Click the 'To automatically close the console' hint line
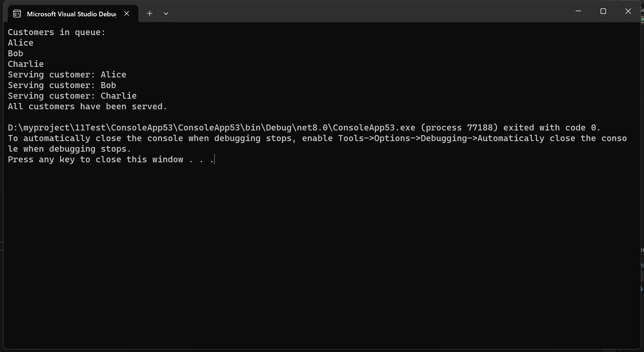 317,138
